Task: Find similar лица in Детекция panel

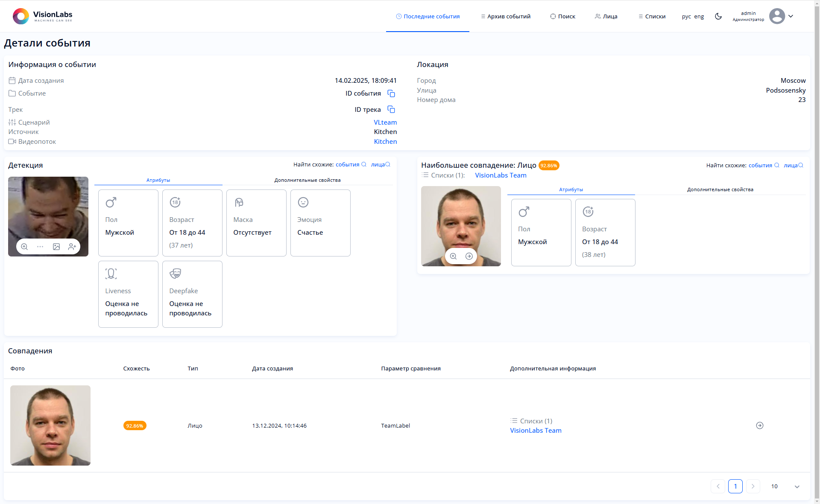Action: [381, 165]
